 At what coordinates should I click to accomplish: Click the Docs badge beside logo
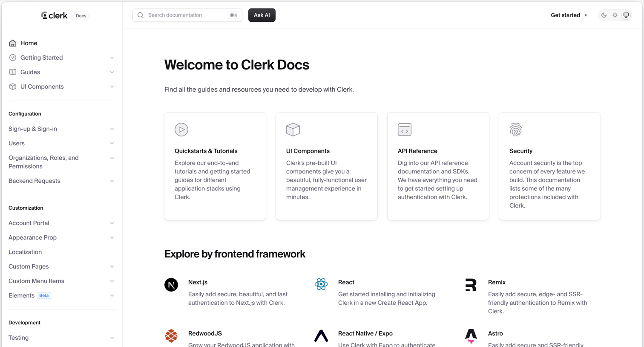(x=81, y=16)
